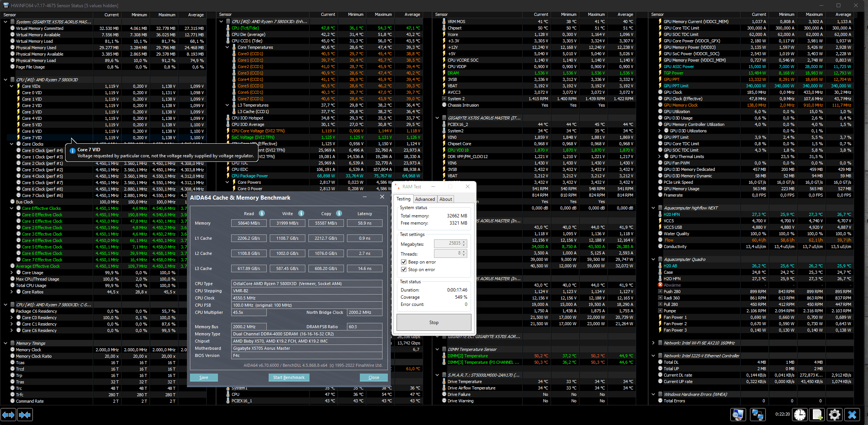Select the SoC Voltage (SVI2 TFN) row
The height and width of the screenshot is (425, 868).
pyautogui.click(x=324, y=137)
